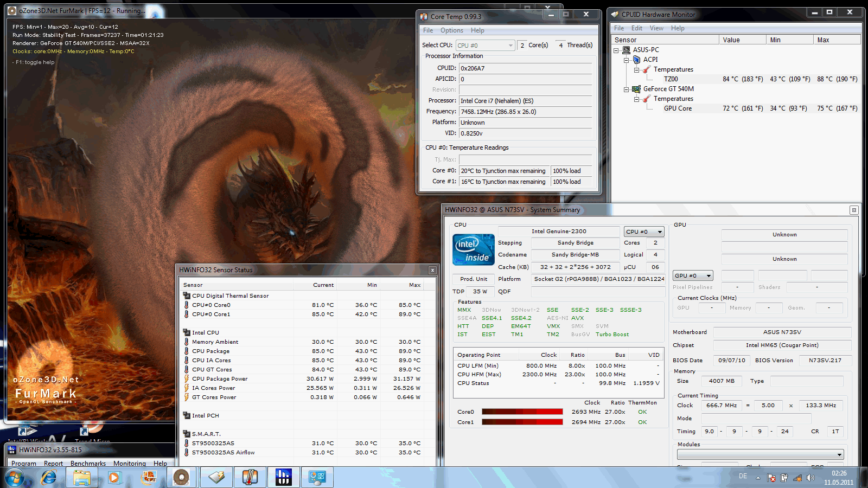Click the FurMark window title icon
This screenshot has height=488, width=868.
(x=12, y=11)
